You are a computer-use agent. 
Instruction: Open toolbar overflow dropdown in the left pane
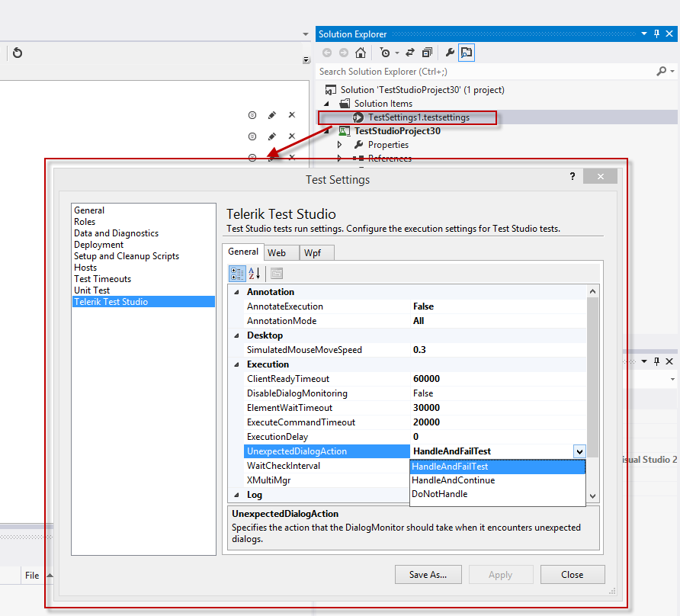tap(306, 60)
